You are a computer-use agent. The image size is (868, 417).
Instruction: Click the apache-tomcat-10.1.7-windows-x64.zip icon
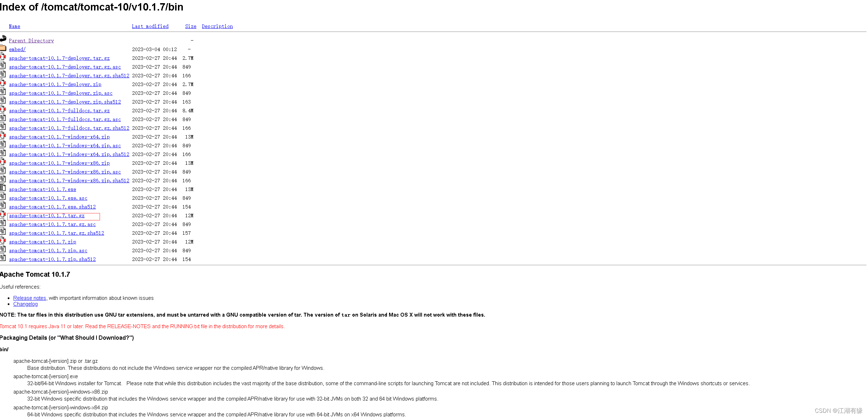point(4,136)
